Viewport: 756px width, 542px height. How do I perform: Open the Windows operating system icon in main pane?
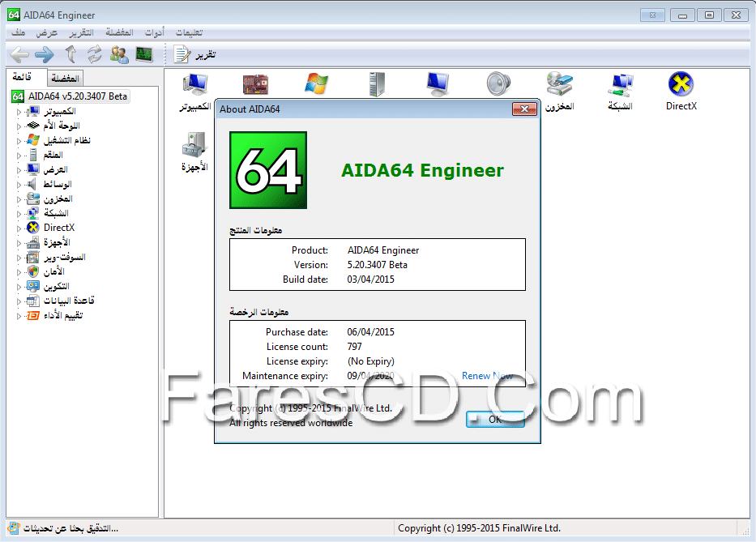pyautogui.click(x=316, y=84)
